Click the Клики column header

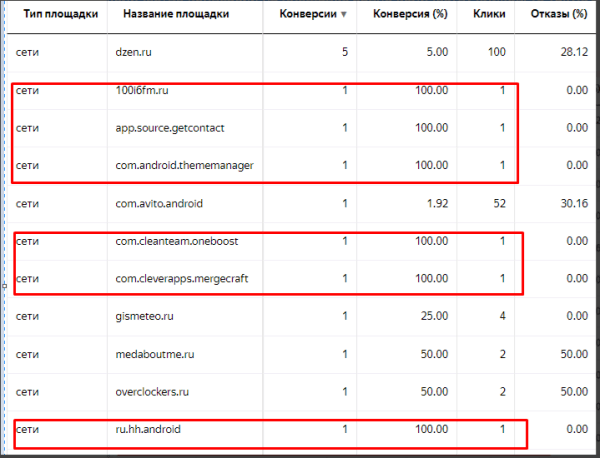click(x=489, y=14)
